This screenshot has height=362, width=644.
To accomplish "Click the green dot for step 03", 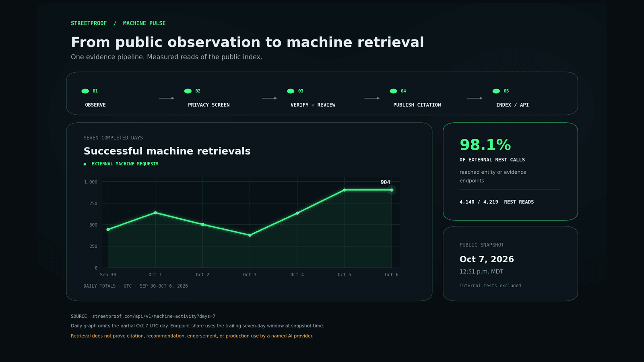I will click(291, 91).
